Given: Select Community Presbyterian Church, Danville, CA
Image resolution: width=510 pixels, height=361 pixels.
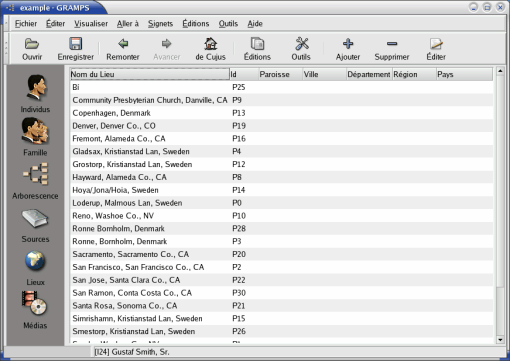Looking at the screenshot, I should 281,100.
